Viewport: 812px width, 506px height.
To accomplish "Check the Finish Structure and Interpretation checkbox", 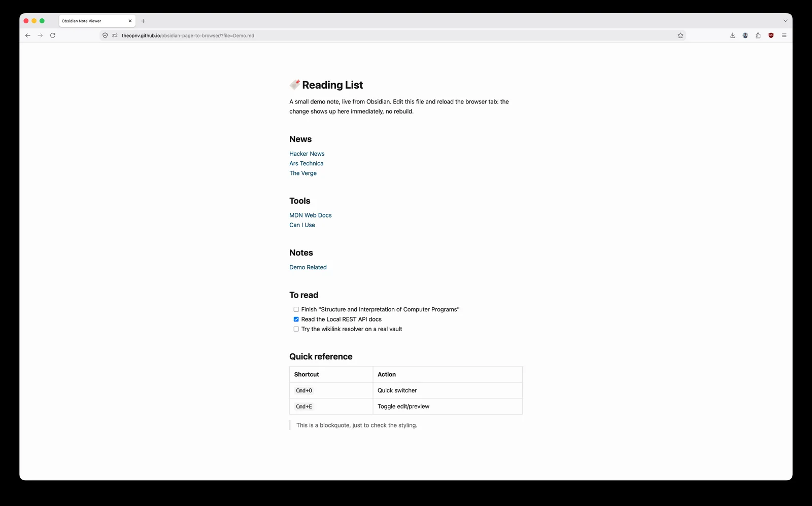I will pos(296,309).
